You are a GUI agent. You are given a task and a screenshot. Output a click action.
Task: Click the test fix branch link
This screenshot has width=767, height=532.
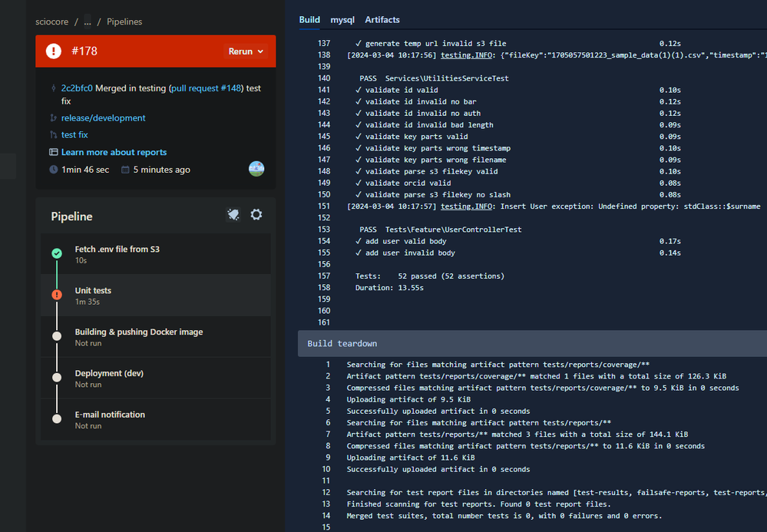[74, 134]
